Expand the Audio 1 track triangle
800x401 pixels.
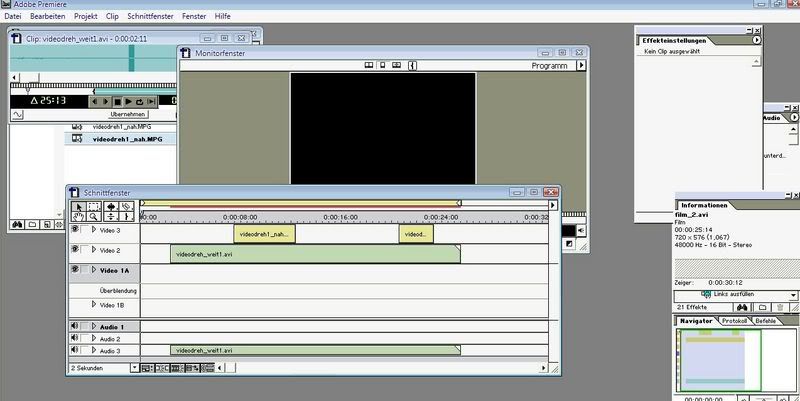tap(94, 326)
